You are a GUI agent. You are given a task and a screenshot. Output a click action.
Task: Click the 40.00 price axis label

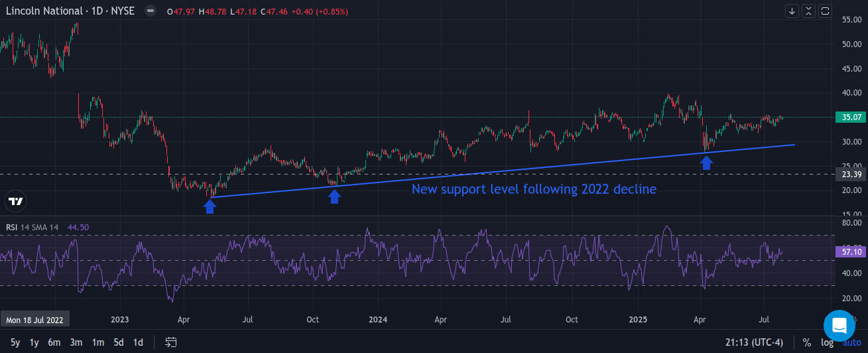pos(852,93)
